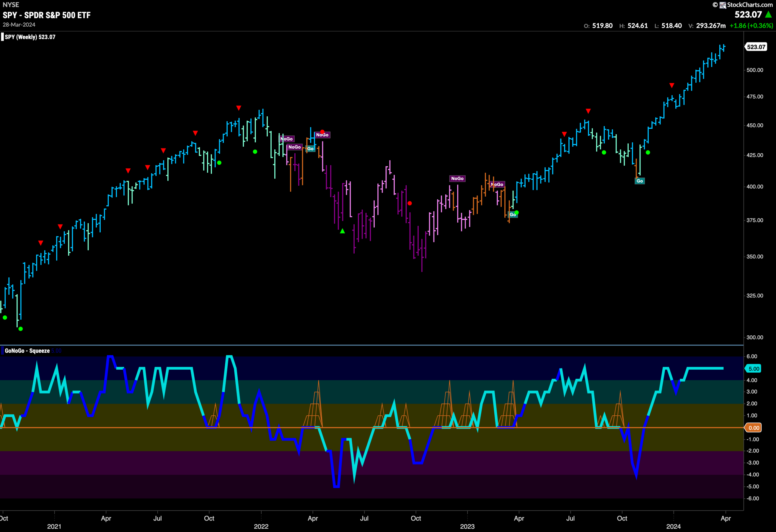The height and width of the screenshot is (532, 776).
Task: Click the green dot at October 2020 low
Action: pyautogui.click(x=21, y=329)
